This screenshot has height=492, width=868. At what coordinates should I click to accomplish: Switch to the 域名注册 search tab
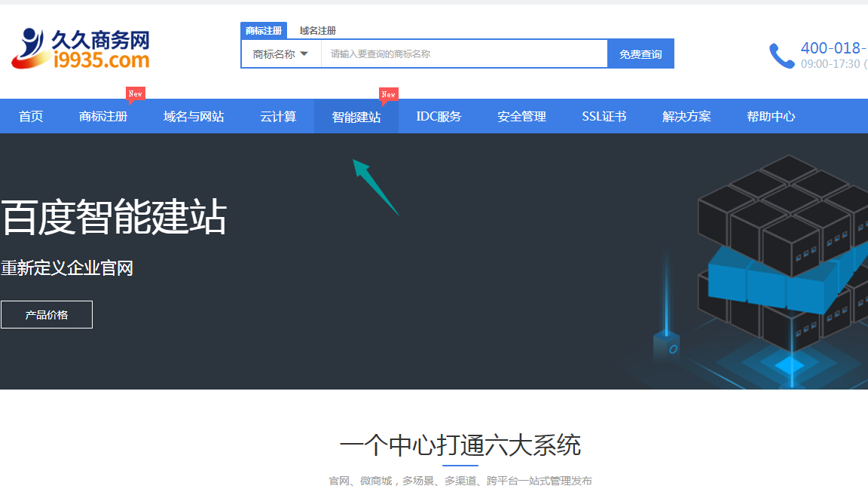pyautogui.click(x=318, y=30)
